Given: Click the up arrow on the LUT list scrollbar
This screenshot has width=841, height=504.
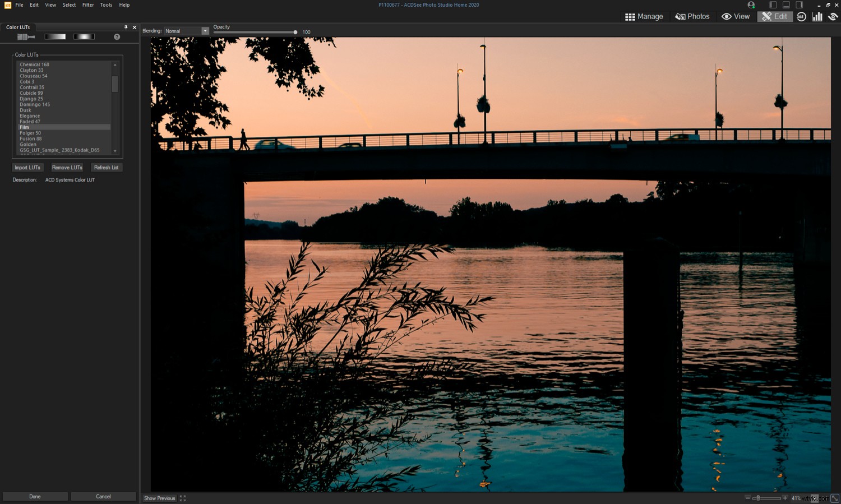Looking at the screenshot, I should click(115, 64).
